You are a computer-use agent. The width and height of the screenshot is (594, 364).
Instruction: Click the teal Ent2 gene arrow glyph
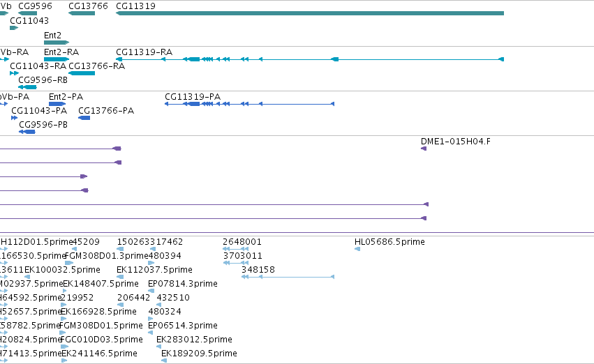coord(57,43)
